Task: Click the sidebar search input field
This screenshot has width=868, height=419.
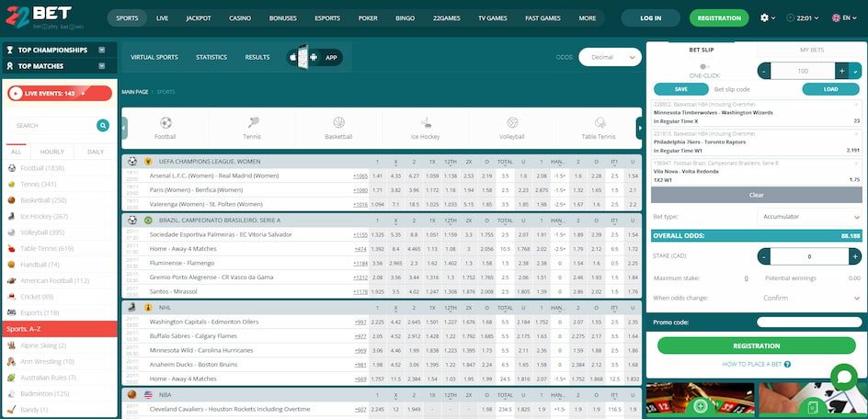Action: 51,126
